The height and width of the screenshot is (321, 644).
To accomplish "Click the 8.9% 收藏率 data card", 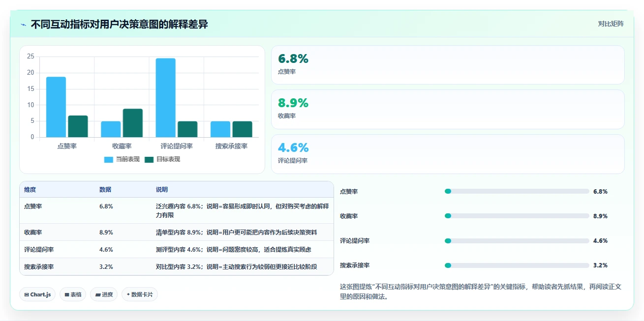I will tap(448, 109).
